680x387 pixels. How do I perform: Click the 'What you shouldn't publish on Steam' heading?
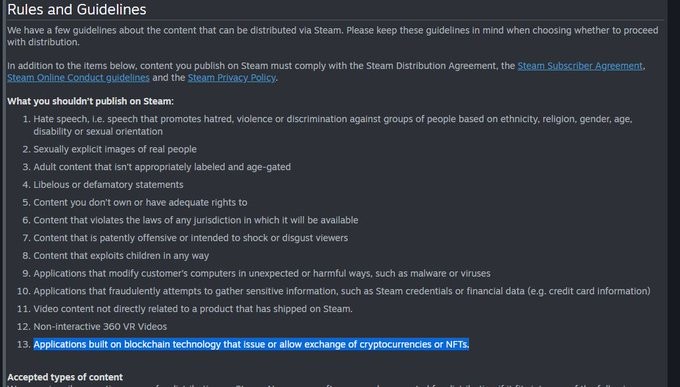click(x=90, y=102)
